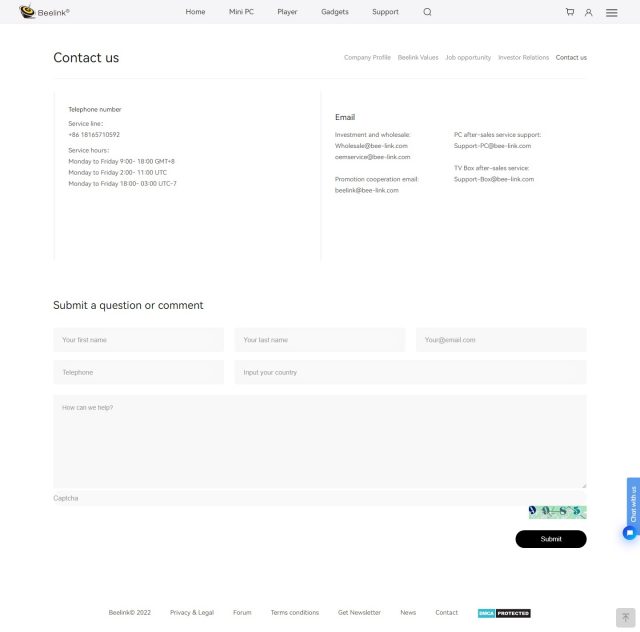Click the Beelink logo in header
The height and width of the screenshot is (632, 640).
click(x=44, y=12)
